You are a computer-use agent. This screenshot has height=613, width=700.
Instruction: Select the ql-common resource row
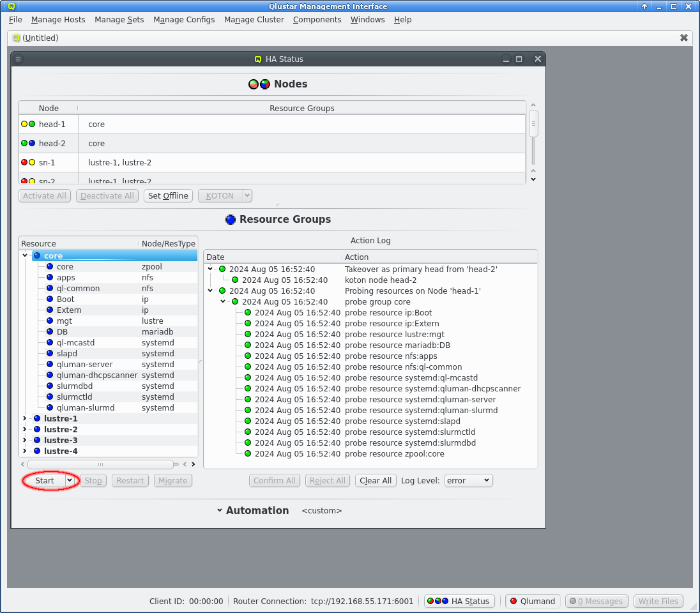coord(115,289)
